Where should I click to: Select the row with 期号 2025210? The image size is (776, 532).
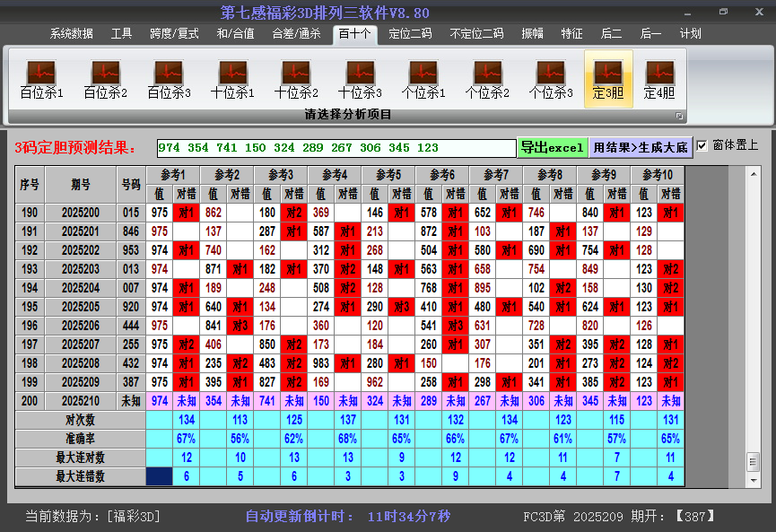(x=350, y=401)
